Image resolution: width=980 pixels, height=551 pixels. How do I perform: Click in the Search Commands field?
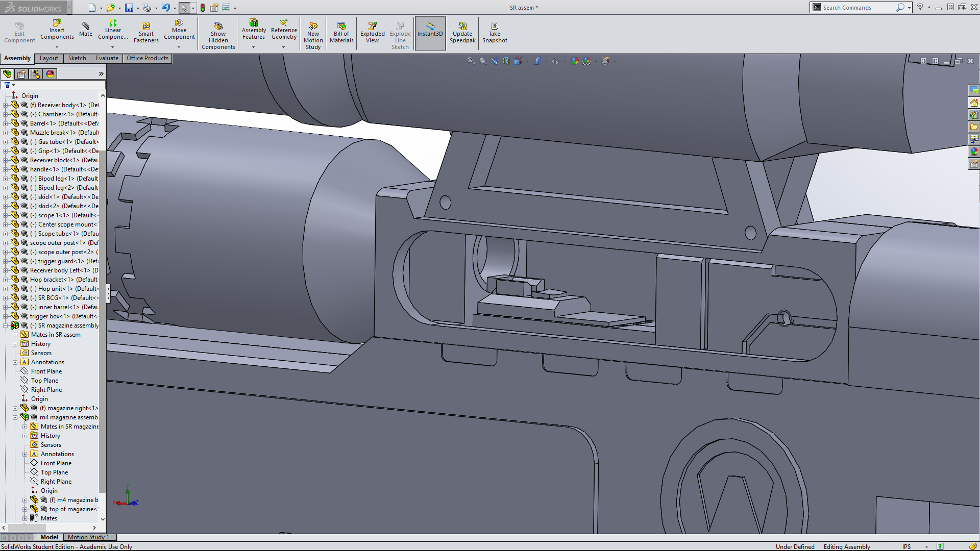858,8
